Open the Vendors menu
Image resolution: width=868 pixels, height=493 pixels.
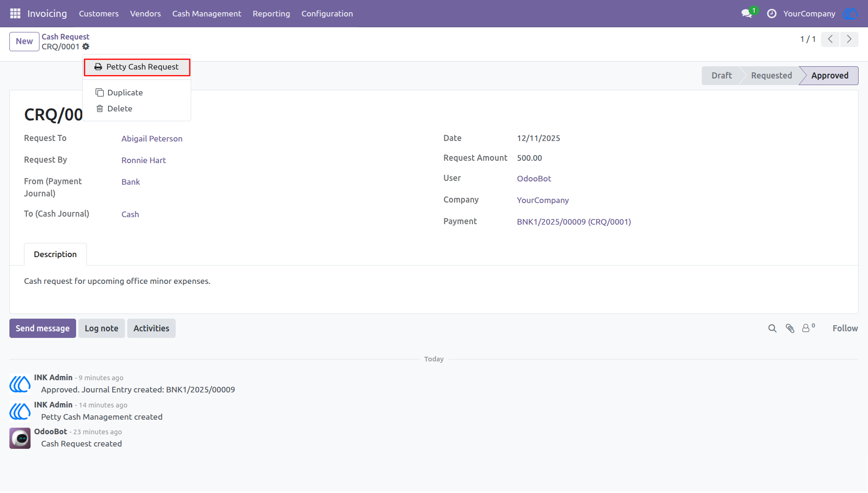[x=146, y=14]
